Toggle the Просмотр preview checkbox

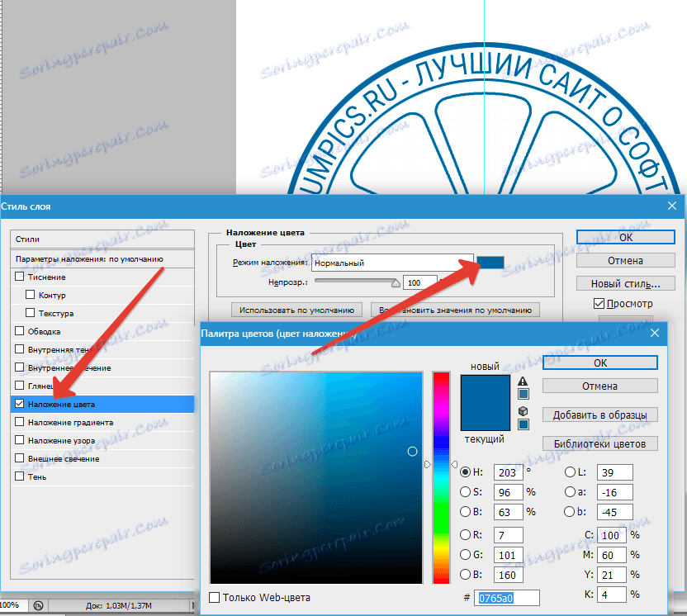point(599,303)
